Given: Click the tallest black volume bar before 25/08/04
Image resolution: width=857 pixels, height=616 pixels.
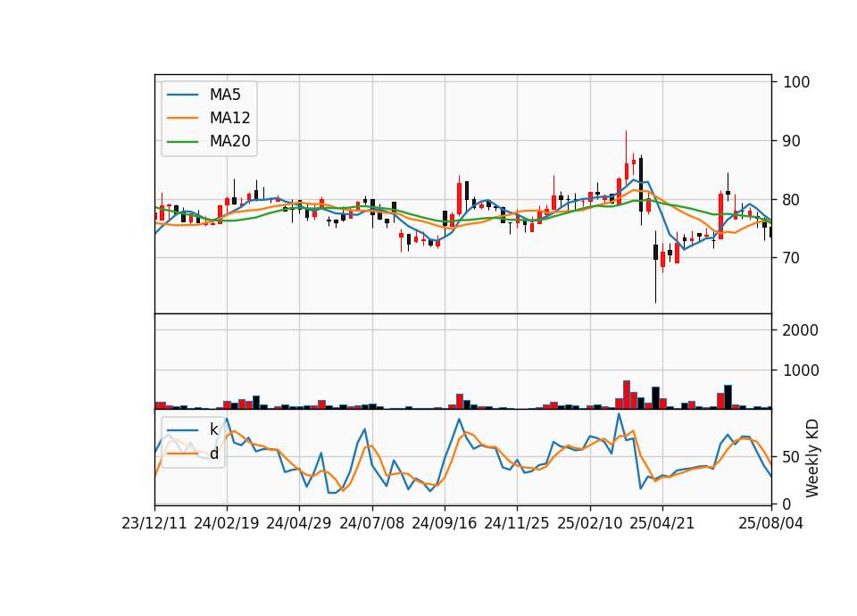Looking at the screenshot, I should 728,396.
